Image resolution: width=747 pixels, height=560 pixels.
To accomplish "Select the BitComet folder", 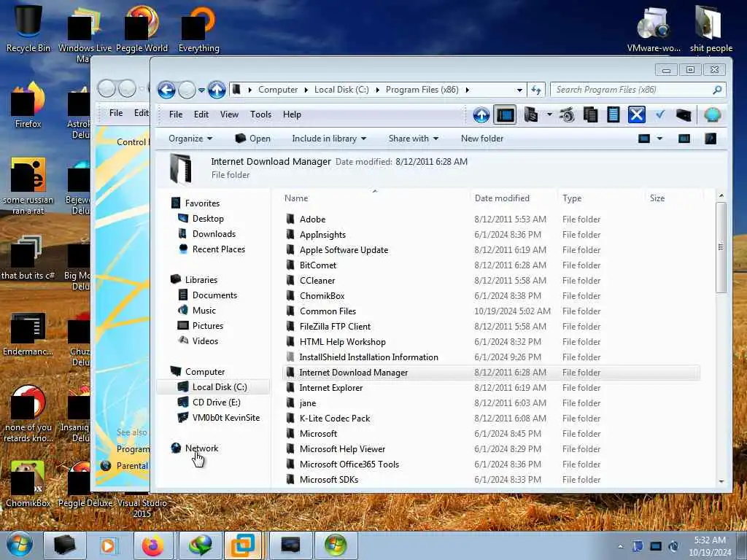I will click(318, 265).
